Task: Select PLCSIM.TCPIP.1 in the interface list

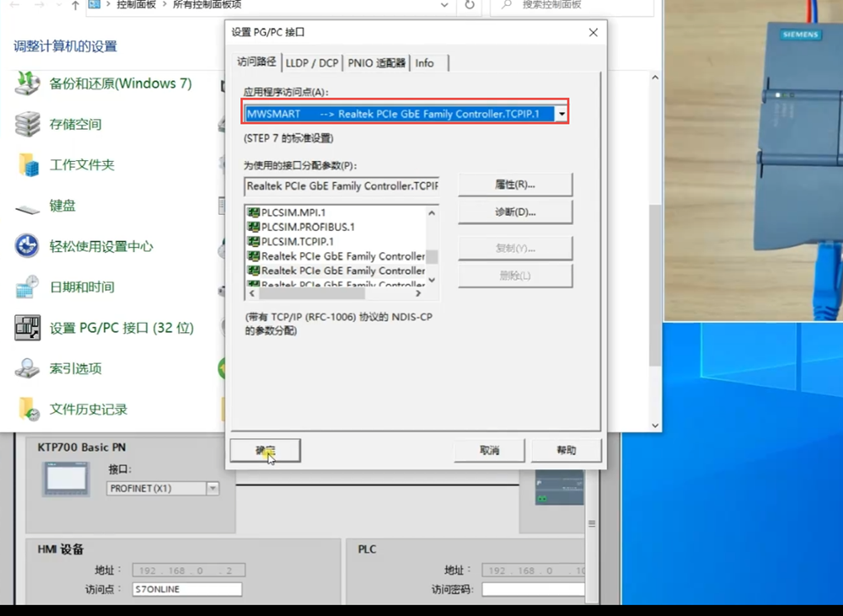Action: (x=297, y=242)
